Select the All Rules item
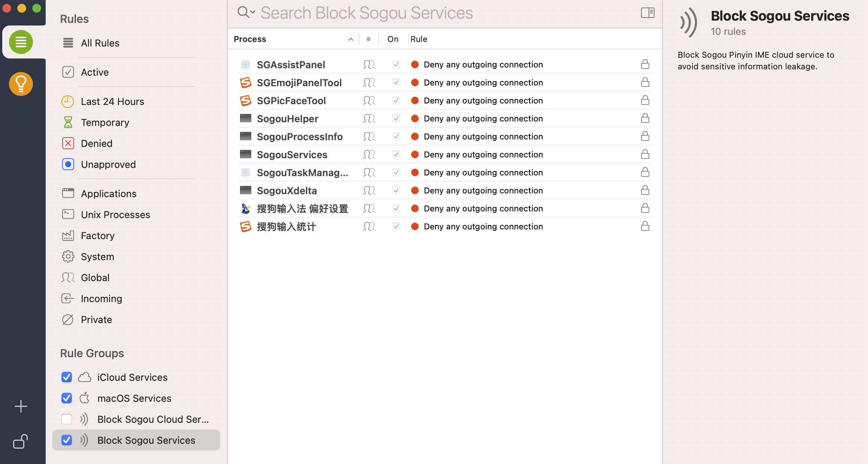The image size is (868, 464). (x=100, y=43)
